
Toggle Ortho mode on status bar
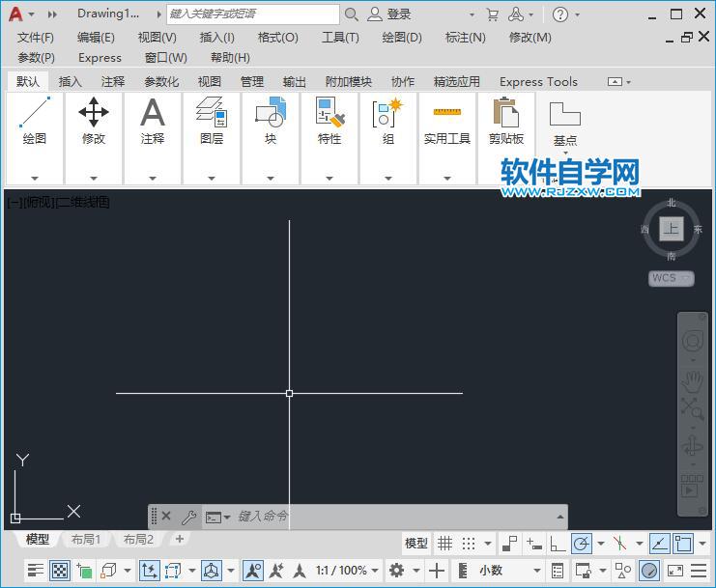[558, 544]
